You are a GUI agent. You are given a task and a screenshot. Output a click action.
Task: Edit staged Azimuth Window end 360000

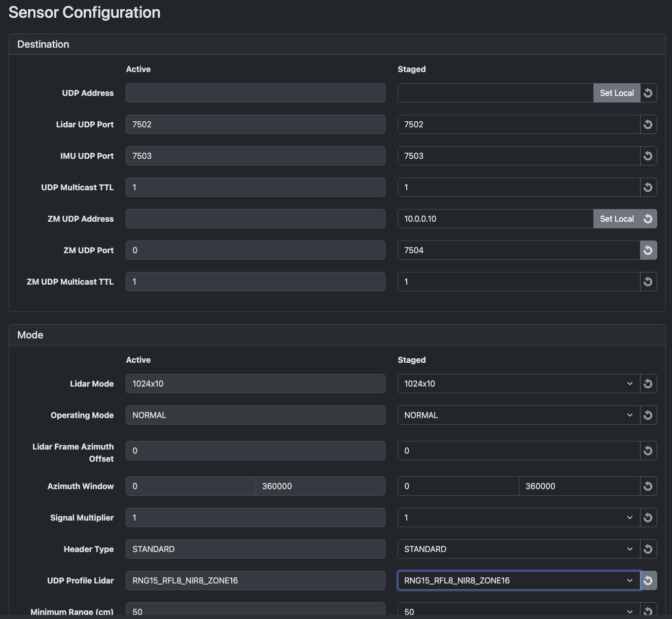click(x=580, y=486)
